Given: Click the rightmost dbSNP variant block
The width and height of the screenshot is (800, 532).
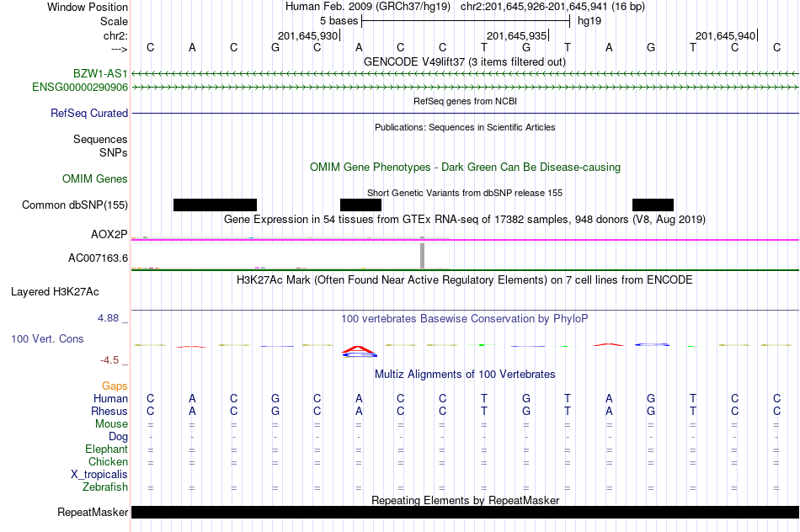Looking at the screenshot, I should point(653,205).
